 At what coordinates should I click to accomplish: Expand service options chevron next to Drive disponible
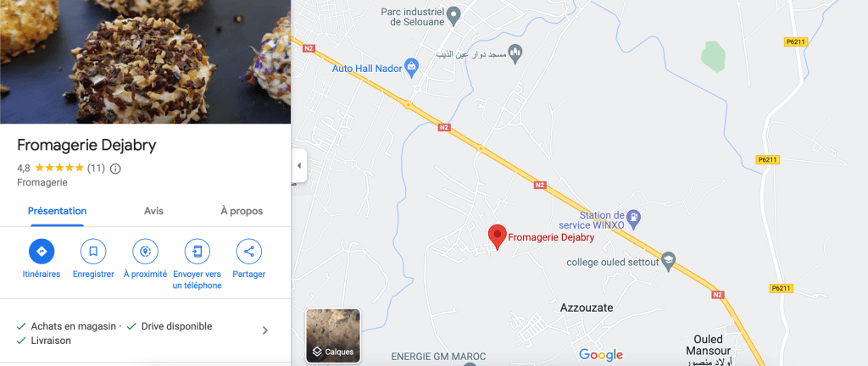(x=265, y=330)
